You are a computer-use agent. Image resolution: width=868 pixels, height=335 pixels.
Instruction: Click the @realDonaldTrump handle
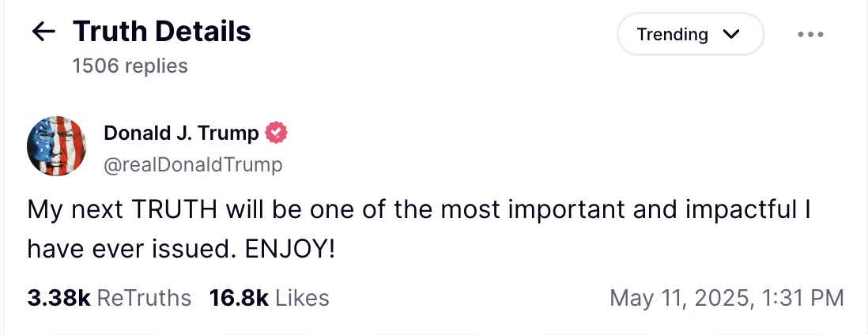pyautogui.click(x=193, y=165)
